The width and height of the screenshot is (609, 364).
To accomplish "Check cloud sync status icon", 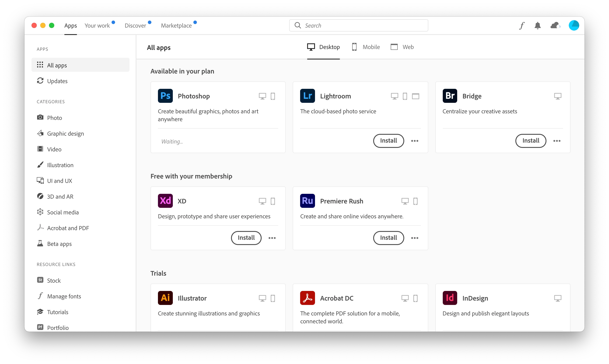I will (555, 26).
